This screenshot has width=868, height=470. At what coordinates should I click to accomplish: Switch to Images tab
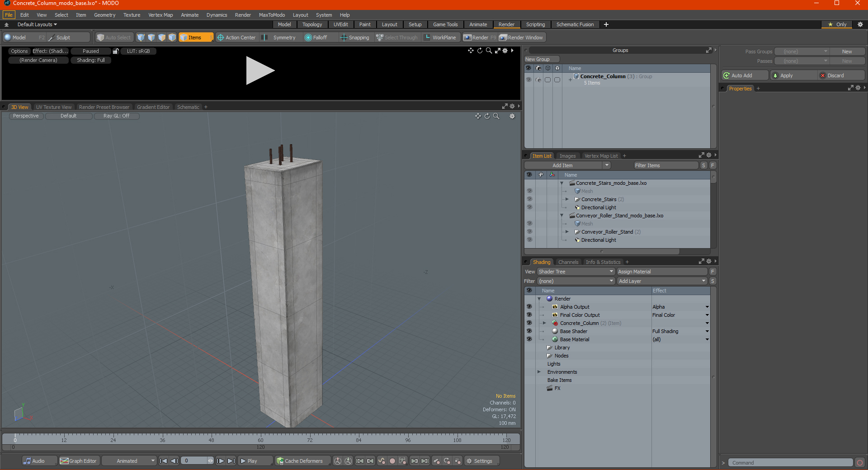567,156
